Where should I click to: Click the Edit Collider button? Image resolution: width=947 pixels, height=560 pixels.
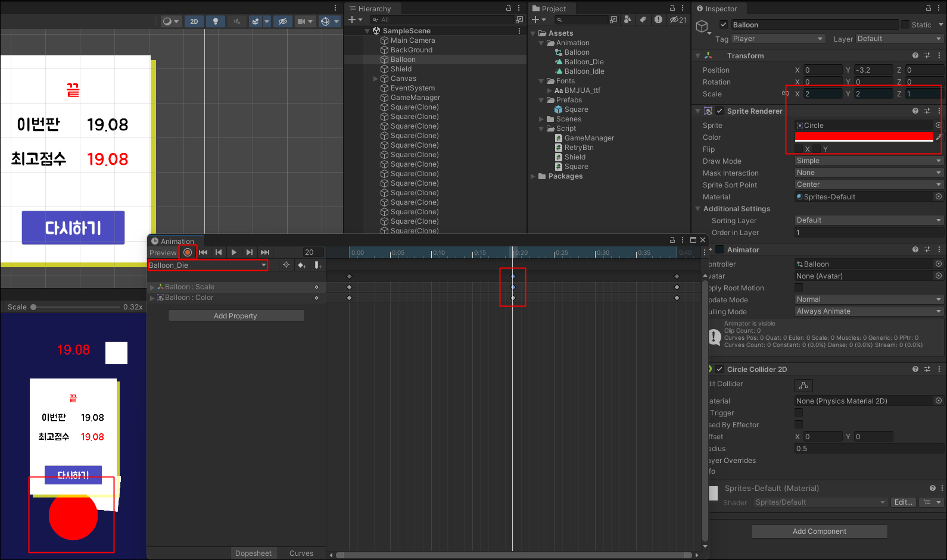point(803,386)
